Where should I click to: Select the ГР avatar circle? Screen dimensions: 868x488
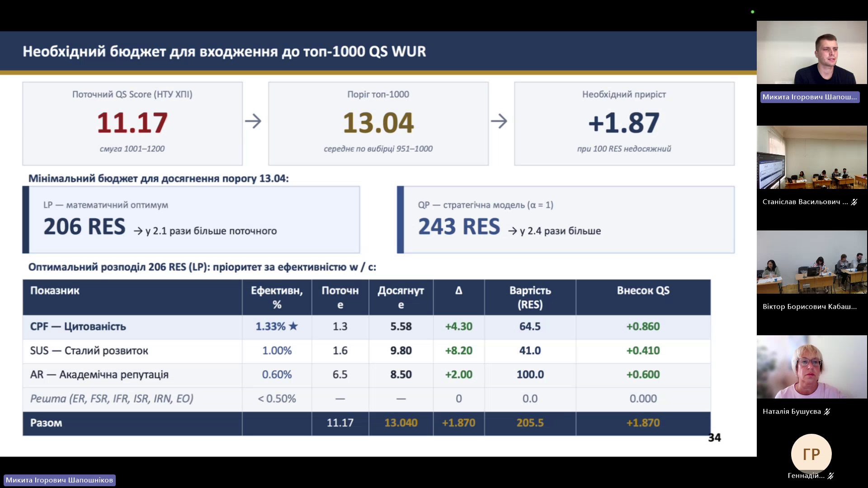[x=811, y=454]
